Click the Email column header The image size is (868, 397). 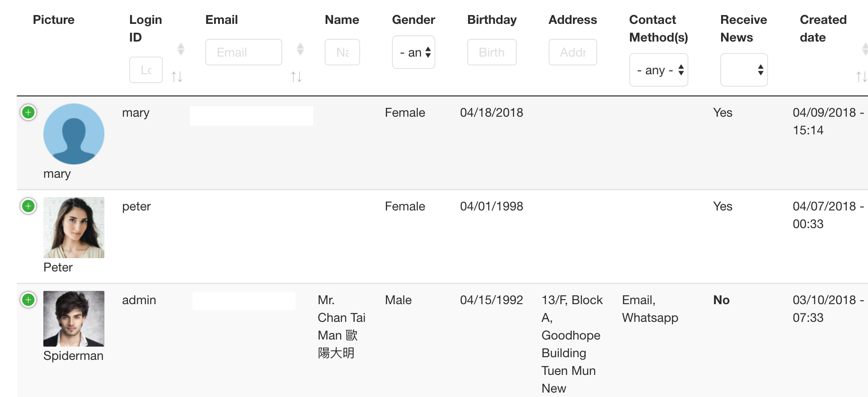pos(222,19)
